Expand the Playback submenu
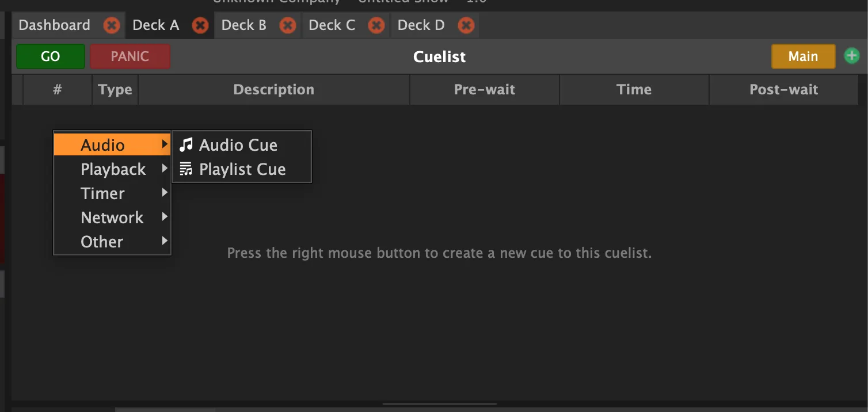Screen dimensions: 868x412 (112, 169)
